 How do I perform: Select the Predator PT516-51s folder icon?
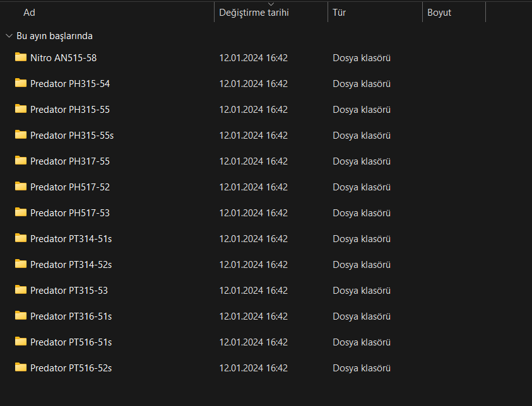pos(21,341)
